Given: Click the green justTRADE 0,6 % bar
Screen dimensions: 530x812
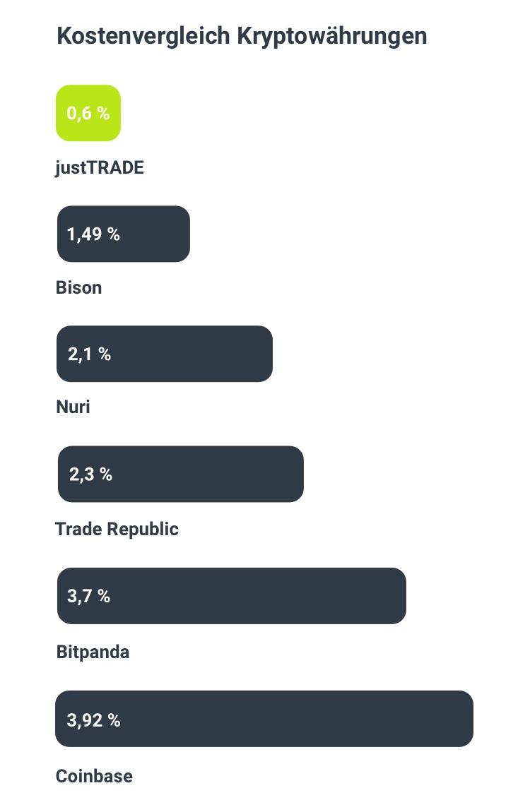Looking at the screenshot, I should [x=88, y=113].
